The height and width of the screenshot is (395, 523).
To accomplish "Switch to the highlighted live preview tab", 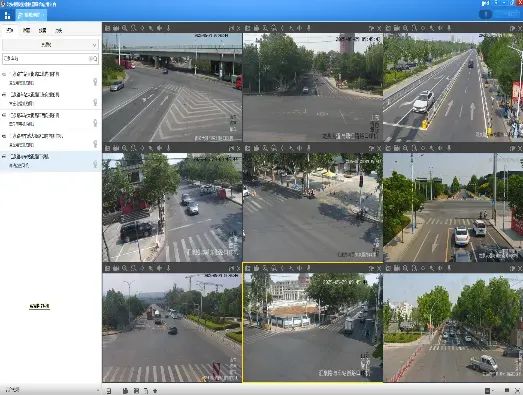I will 31,15.
